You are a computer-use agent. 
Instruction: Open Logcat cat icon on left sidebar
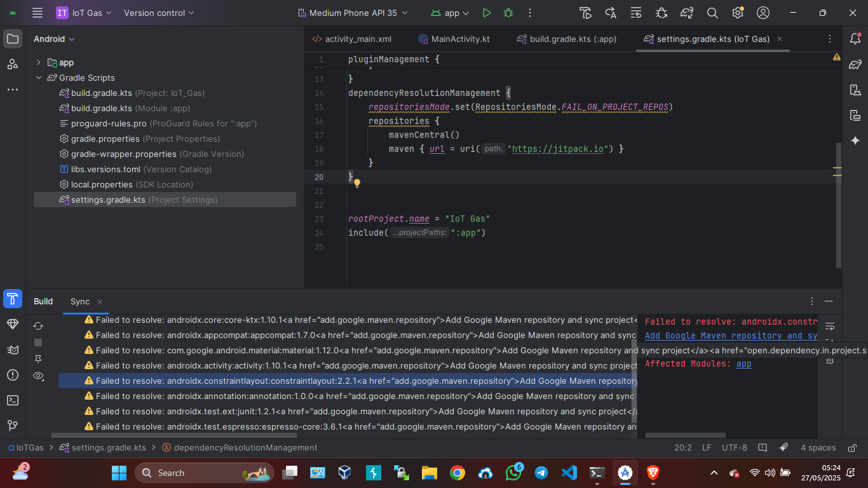tap(13, 349)
